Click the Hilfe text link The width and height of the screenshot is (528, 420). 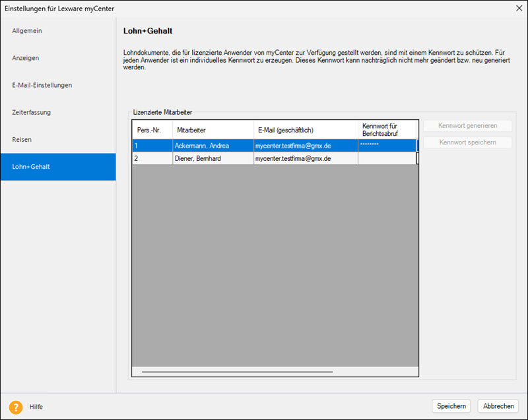(36, 407)
